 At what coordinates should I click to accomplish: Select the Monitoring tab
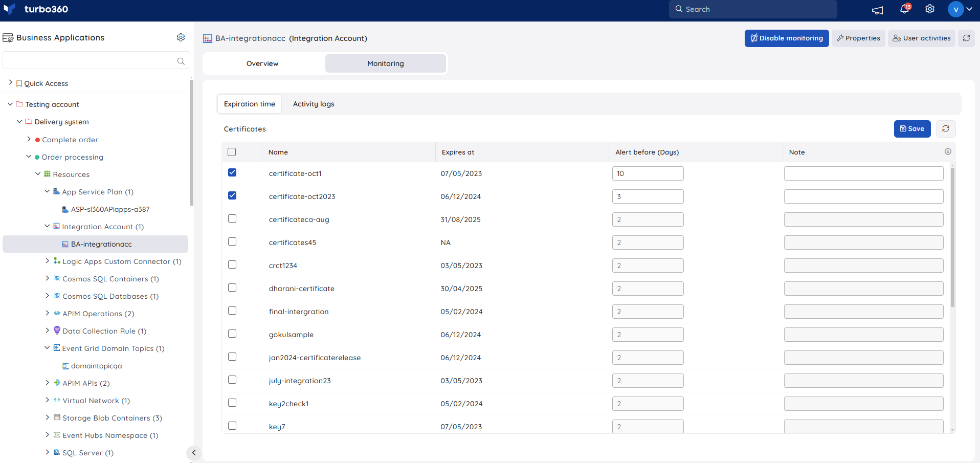pyautogui.click(x=386, y=63)
